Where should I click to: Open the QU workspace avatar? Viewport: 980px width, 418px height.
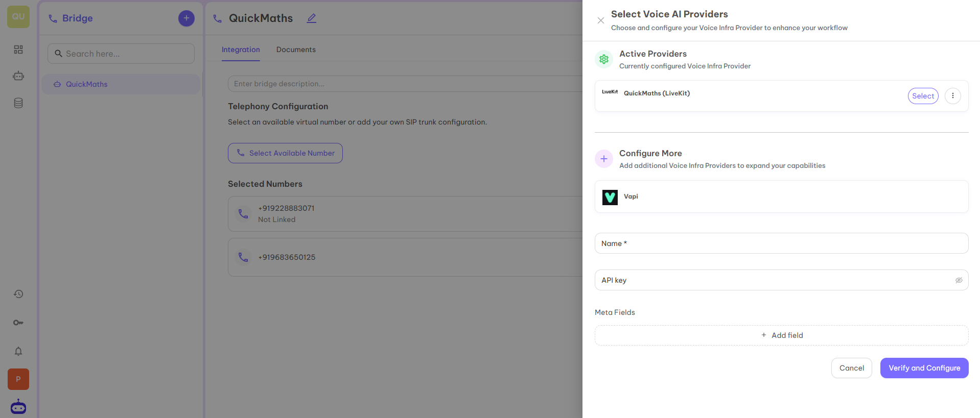pyautogui.click(x=18, y=16)
